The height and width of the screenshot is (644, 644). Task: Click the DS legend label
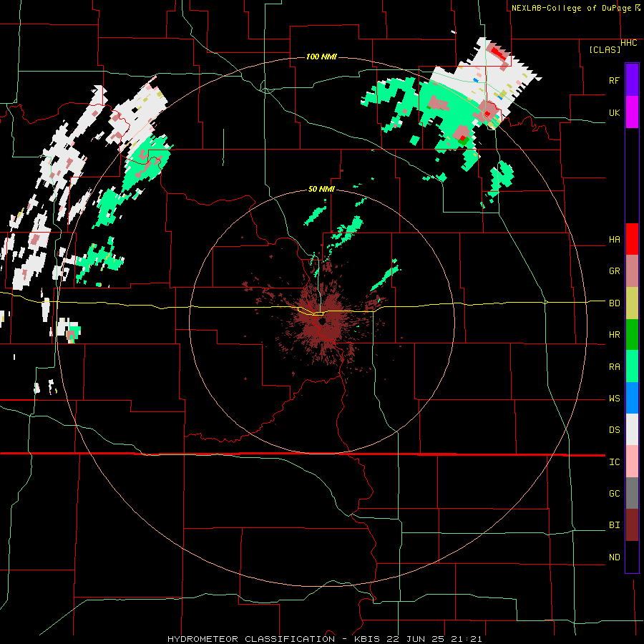(614, 430)
